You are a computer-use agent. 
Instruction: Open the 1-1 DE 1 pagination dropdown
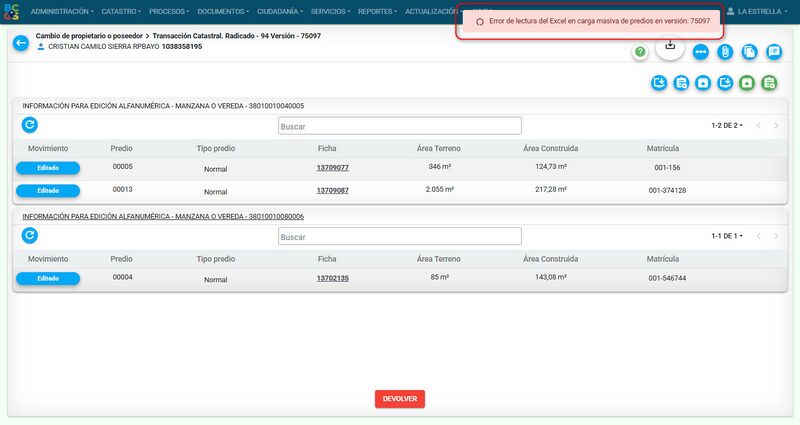click(727, 236)
